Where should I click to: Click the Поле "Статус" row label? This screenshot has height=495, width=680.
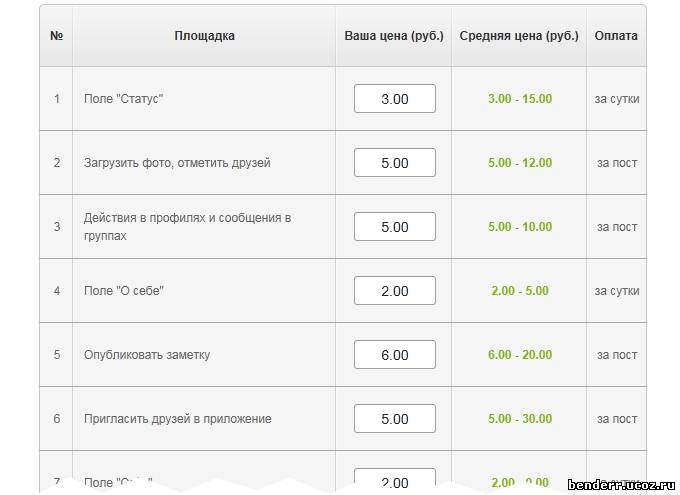(x=123, y=99)
